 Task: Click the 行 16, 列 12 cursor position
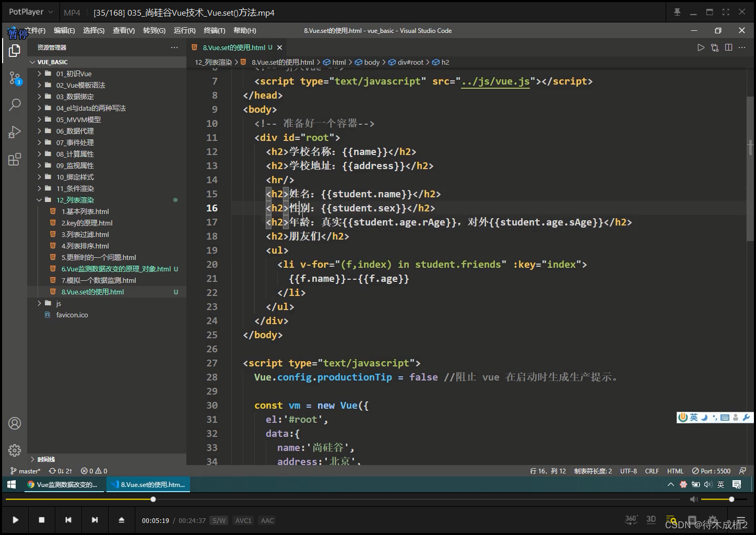(x=548, y=471)
